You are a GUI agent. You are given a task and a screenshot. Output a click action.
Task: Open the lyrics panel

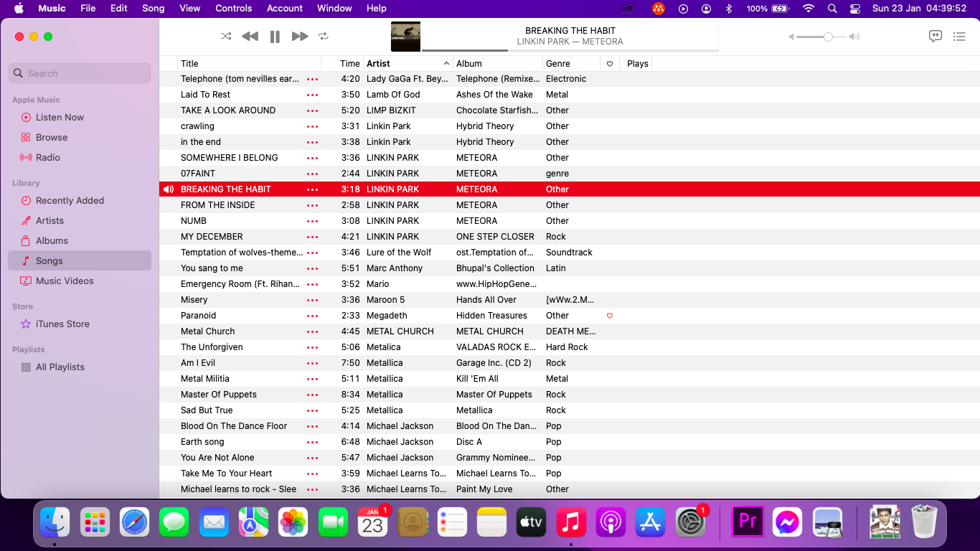pos(936,36)
